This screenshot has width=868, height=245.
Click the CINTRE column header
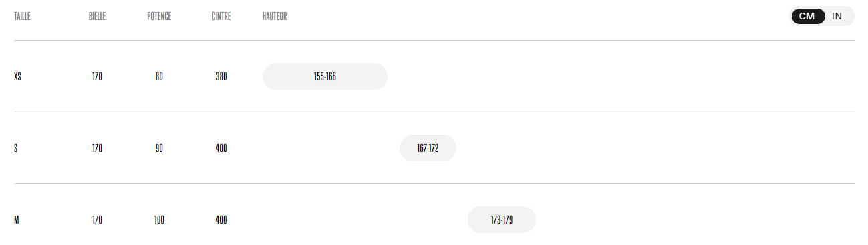[221, 16]
